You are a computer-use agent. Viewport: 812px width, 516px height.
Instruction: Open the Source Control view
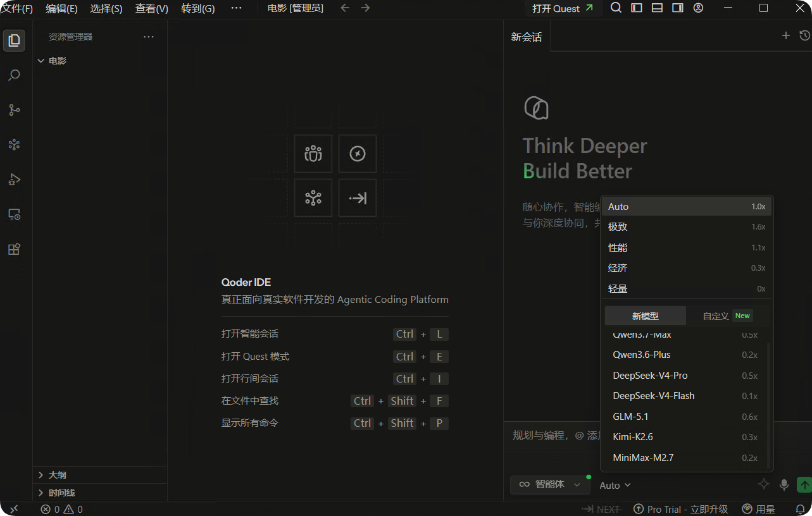14,110
